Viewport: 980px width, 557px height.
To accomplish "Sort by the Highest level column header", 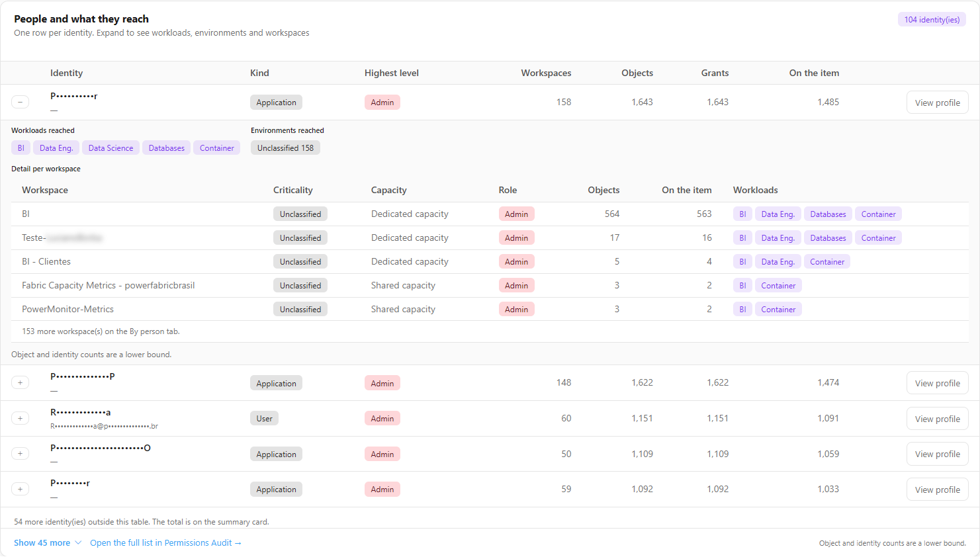I will pyautogui.click(x=392, y=73).
